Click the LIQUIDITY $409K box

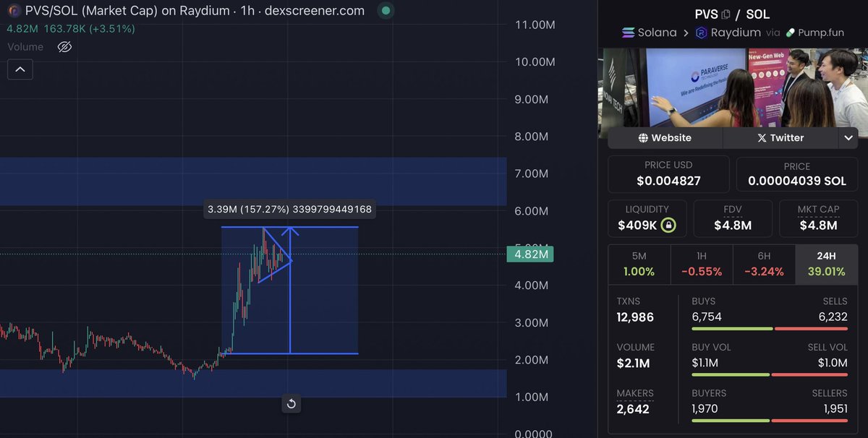point(647,218)
